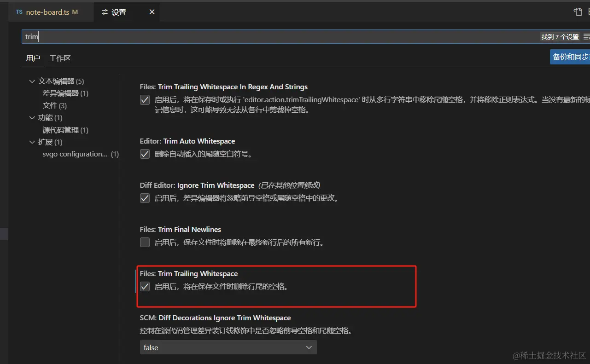Select 扩展 (1) in the settings tree
Image resolution: width=590 pixels, height=364 pixels.
click(50, 142)
